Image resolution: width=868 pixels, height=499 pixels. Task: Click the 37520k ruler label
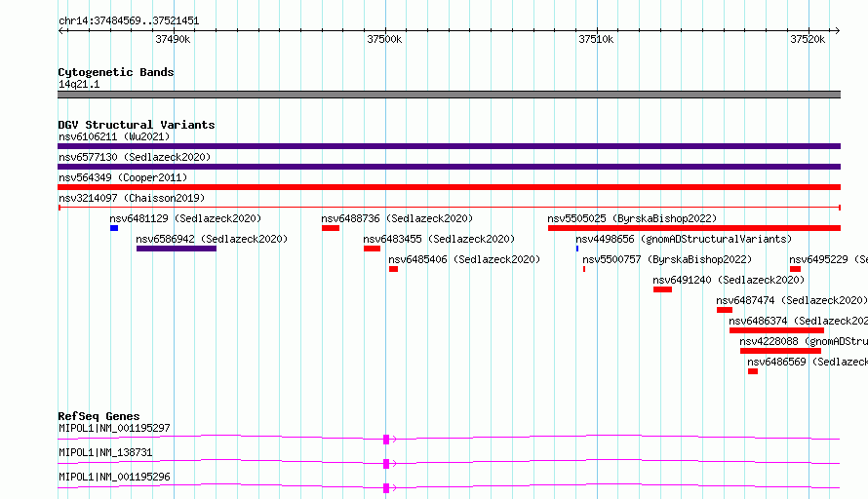click(808, 39)
